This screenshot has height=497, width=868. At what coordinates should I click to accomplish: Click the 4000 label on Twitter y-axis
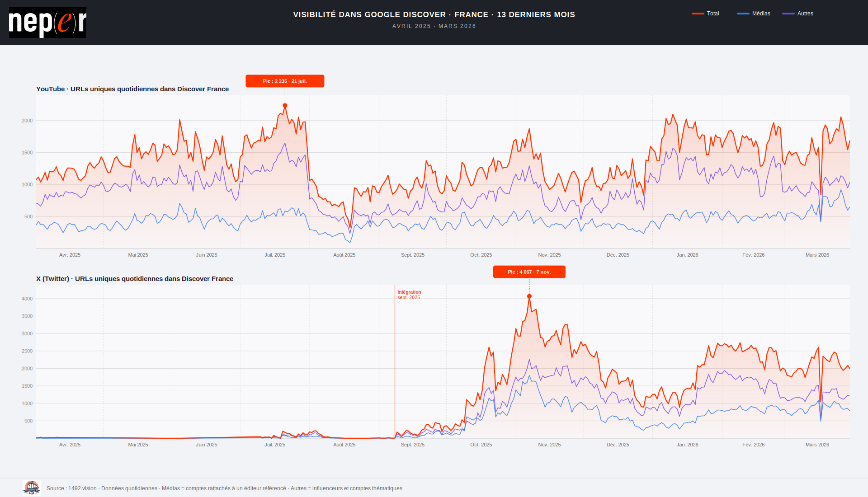point(27,299)
